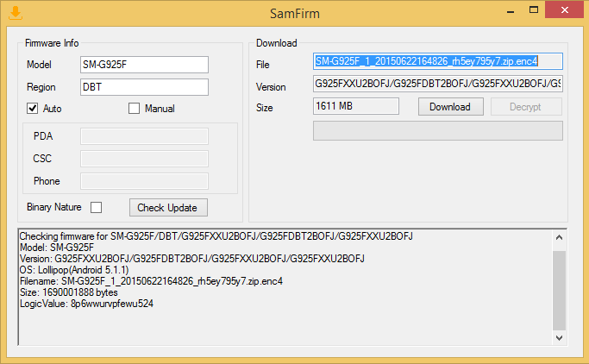589x364 pixels.
Task: Click the PDA input field
Action: [x=144, y=136]
